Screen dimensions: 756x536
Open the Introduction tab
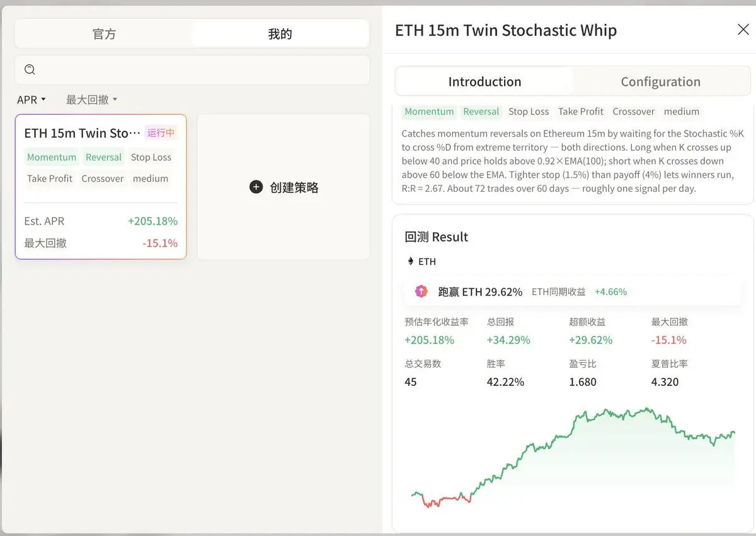tap(484, 81)
